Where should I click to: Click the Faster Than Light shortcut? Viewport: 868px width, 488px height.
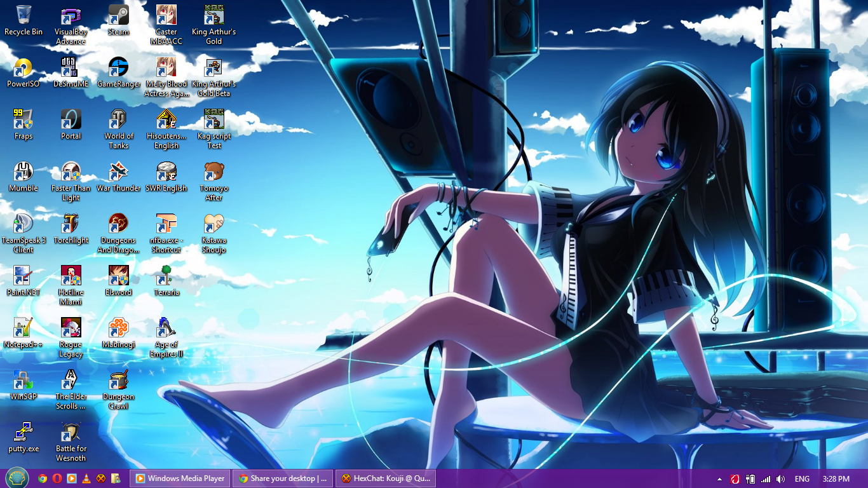pos(71,180)
